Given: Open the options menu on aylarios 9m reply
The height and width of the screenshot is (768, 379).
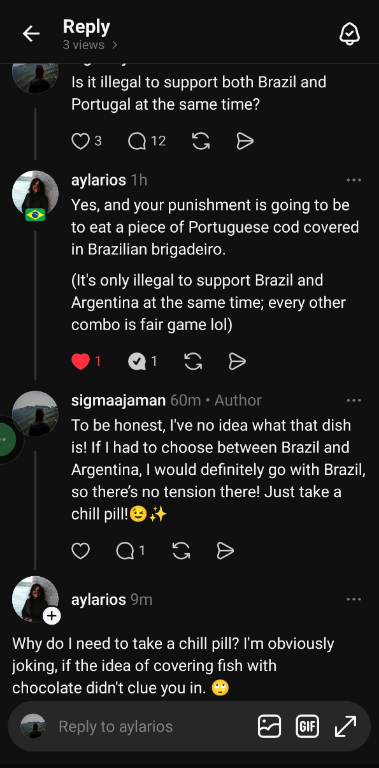Looking at the screenshot, I should 354,600.
